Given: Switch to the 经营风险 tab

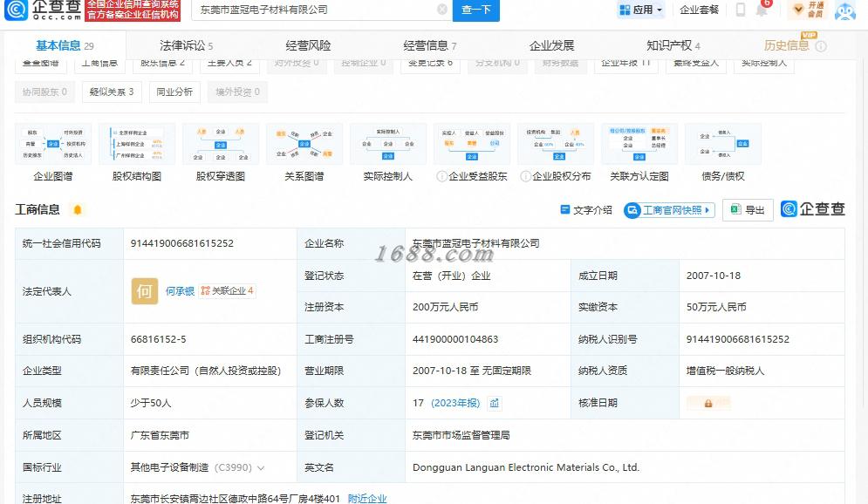Looking at the screenshot, I should pyautogui.click(x=308, y=45).
